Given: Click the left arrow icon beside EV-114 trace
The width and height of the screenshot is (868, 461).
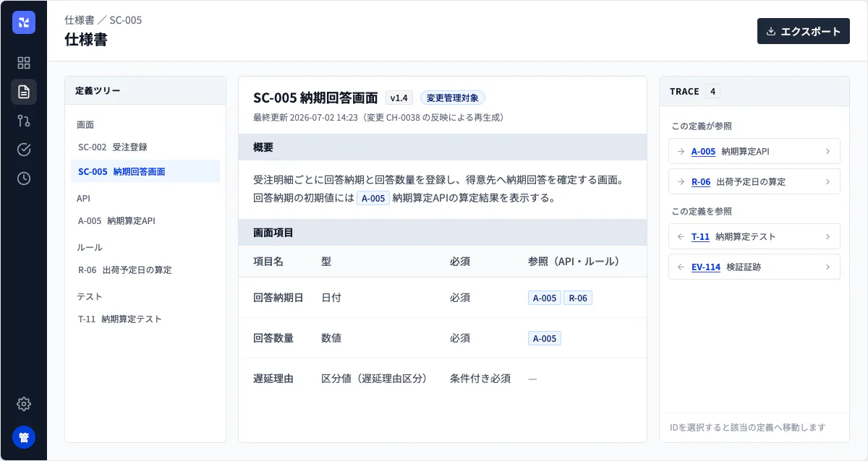Looking at the screenshot, I should pos(681,267).
